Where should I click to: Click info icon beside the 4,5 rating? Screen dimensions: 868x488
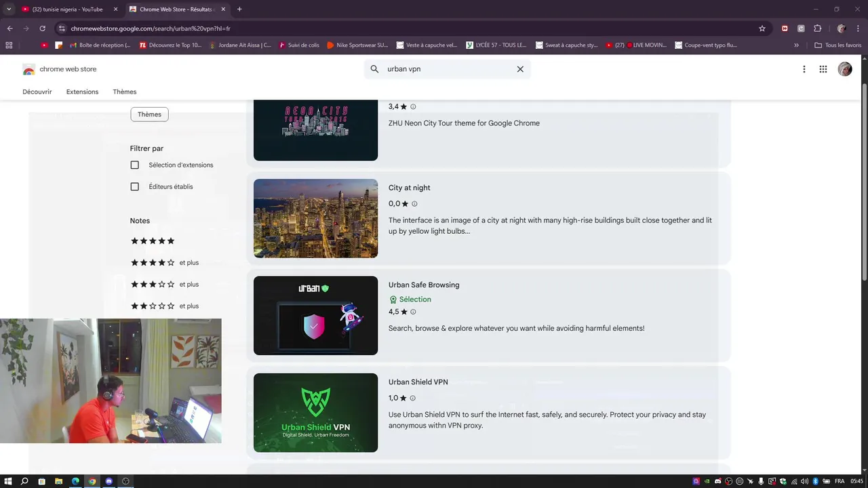(413, 312)
